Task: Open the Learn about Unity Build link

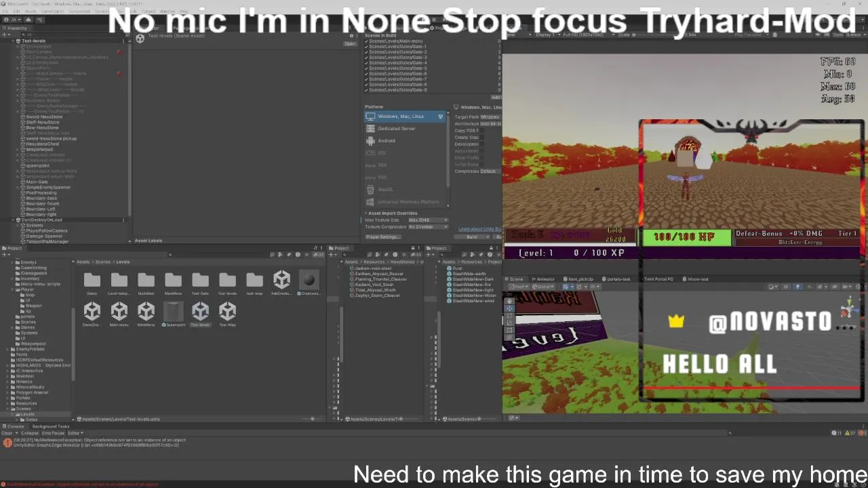Action: point(480,229)
